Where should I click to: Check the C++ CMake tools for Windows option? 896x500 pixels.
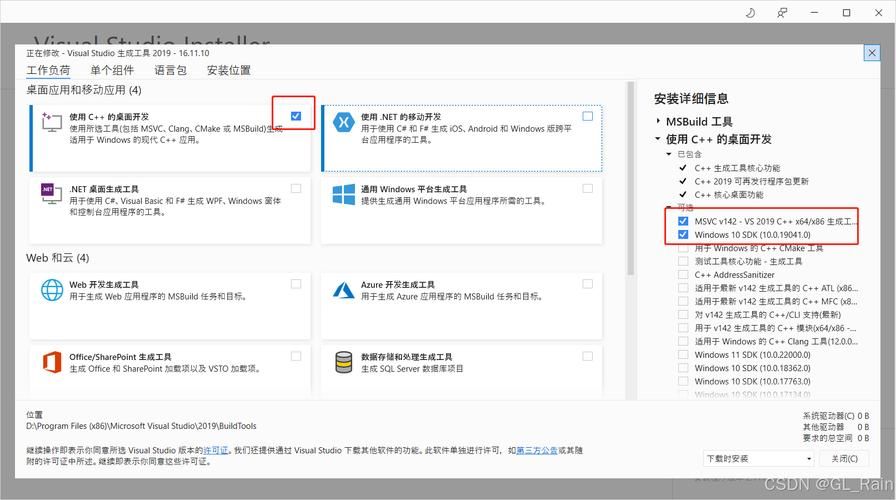[x=683, y=248]
